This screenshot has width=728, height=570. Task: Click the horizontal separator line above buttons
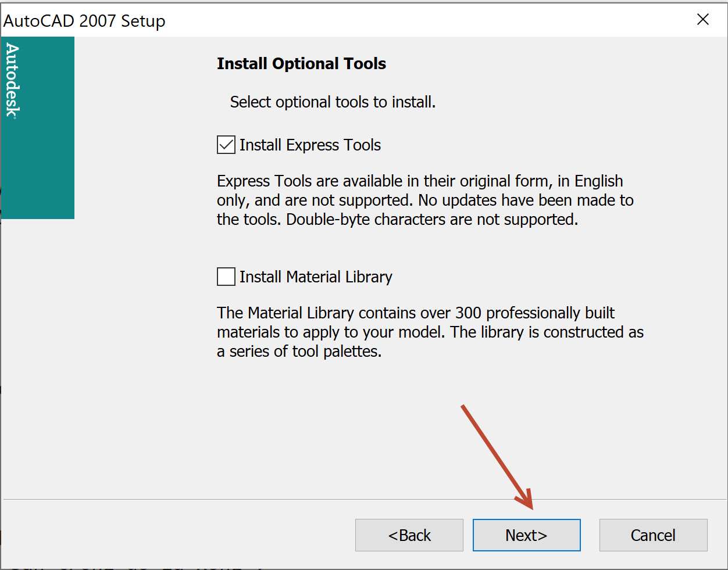coord(233,499)
